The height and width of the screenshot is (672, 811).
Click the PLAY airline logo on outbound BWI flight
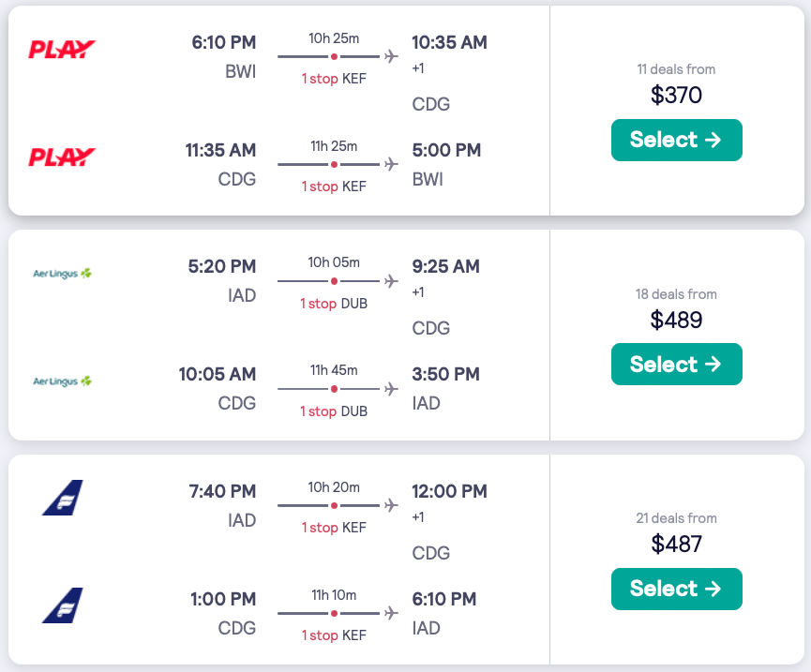tap(62, 50)
